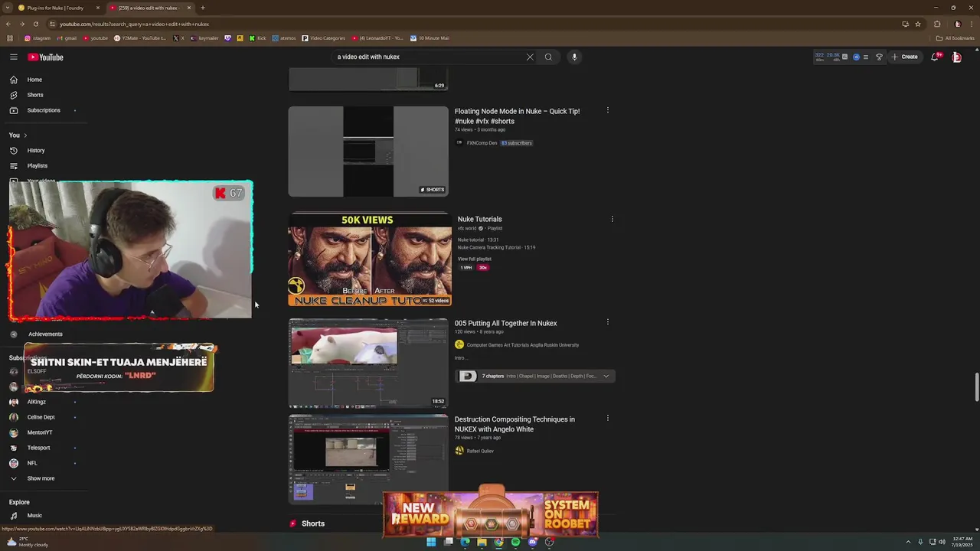Viewport: 980px width, 551px height.
Task: Reload the page
Action: point(35,24)
